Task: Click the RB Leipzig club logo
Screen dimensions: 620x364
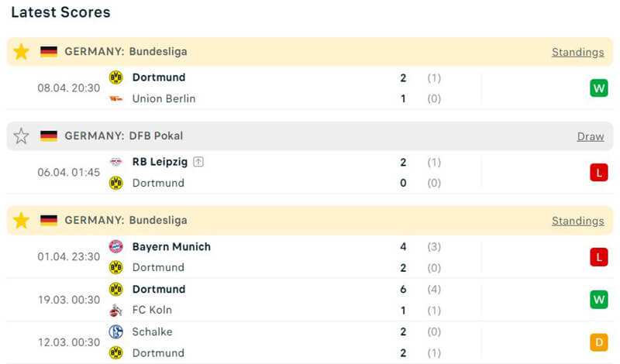Action: (116, 162)
